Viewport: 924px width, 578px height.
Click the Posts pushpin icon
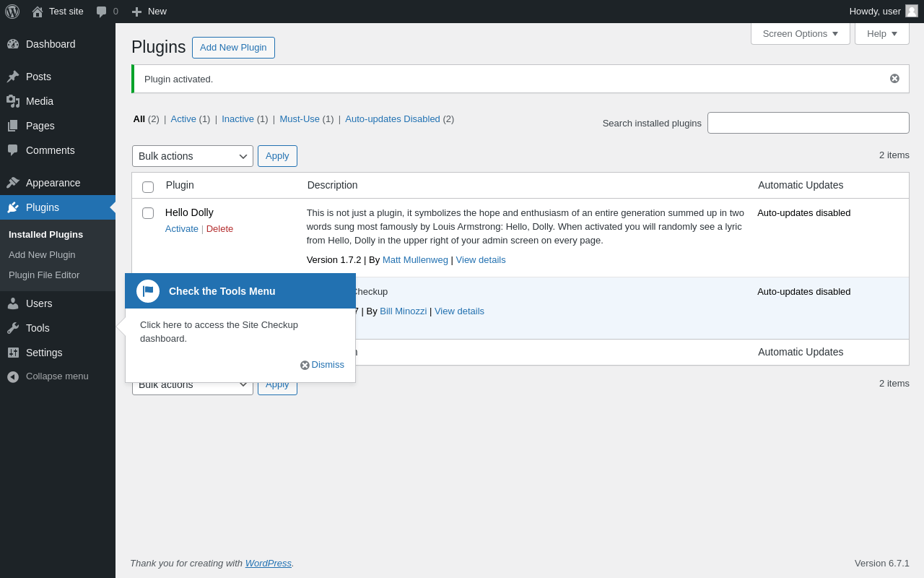[13, 77]
